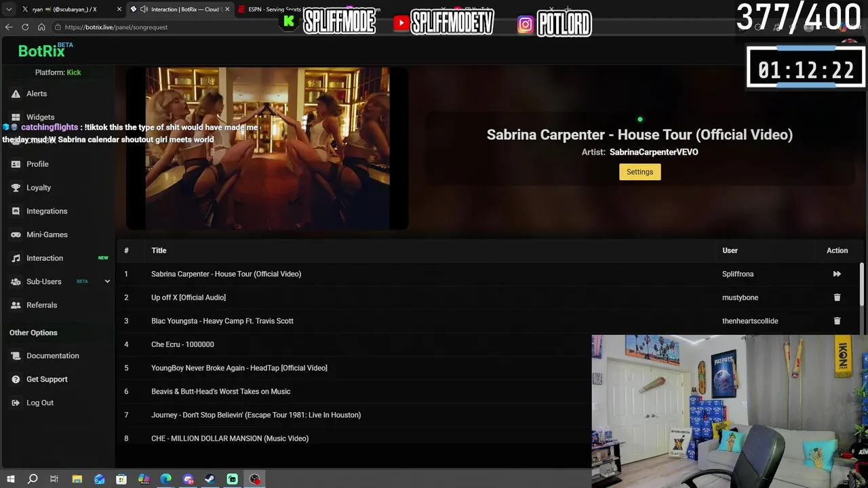The height and width of the screenshot is (488, 868).
Task: Click the SabrinaCarpenterVEVO artist name
Action: click(654, 152)
